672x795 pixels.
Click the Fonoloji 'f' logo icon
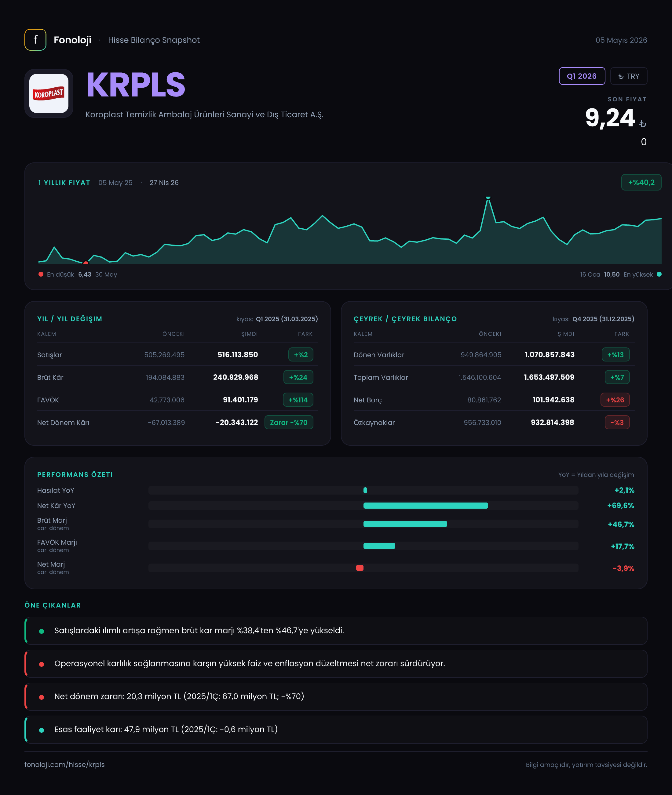click(x=35, y=40)
